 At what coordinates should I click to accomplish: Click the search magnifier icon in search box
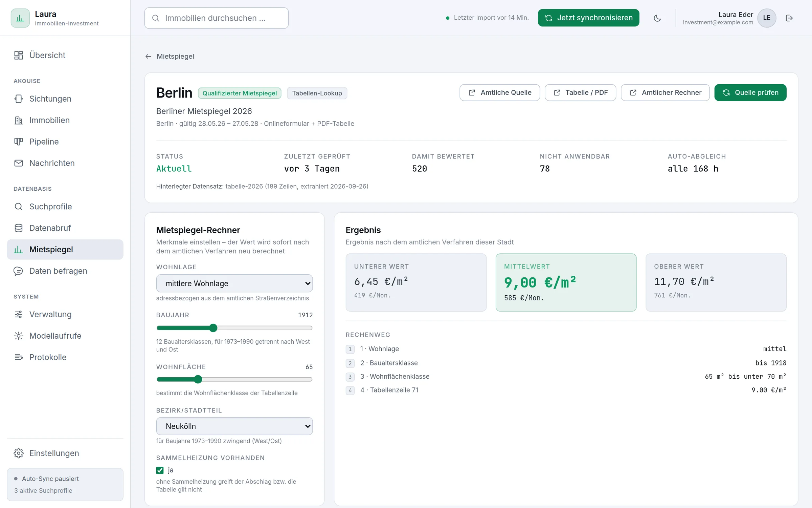156,18
